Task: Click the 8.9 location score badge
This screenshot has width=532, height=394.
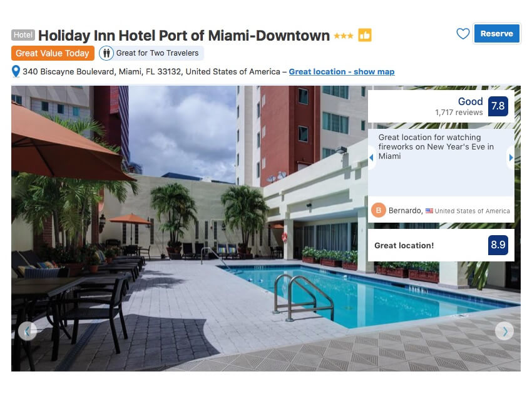Action: coord(498,245)
